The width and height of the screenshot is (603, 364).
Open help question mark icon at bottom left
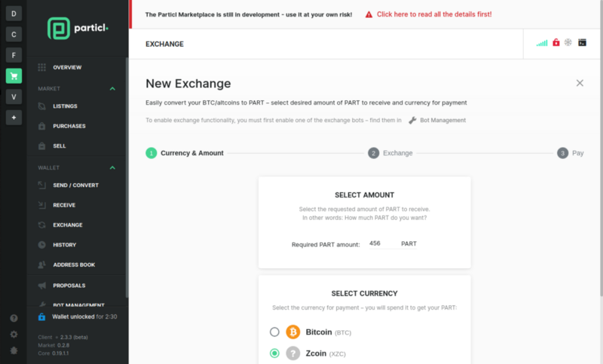[14, 318]
